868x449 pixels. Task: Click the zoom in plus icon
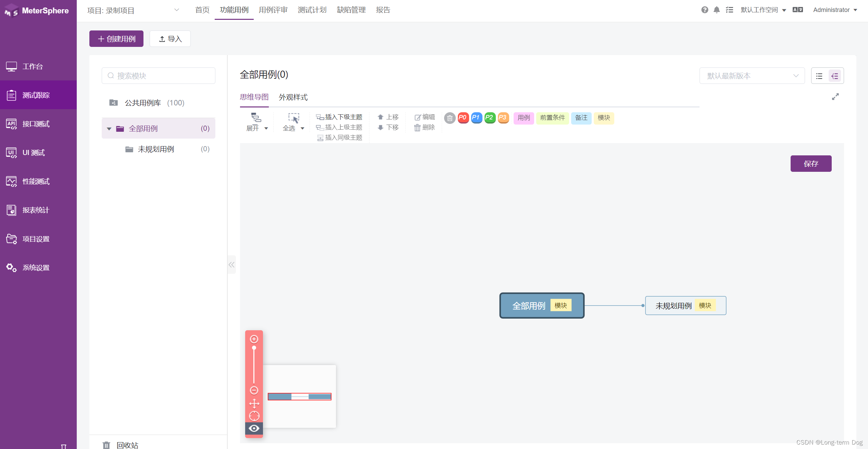pyautogui.click(x=254, y=339)
